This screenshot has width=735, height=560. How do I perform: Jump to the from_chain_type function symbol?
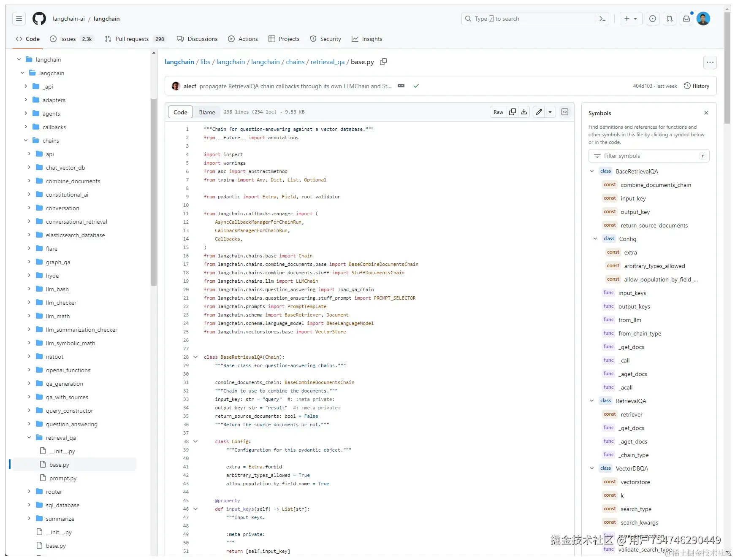pos(640,333)
